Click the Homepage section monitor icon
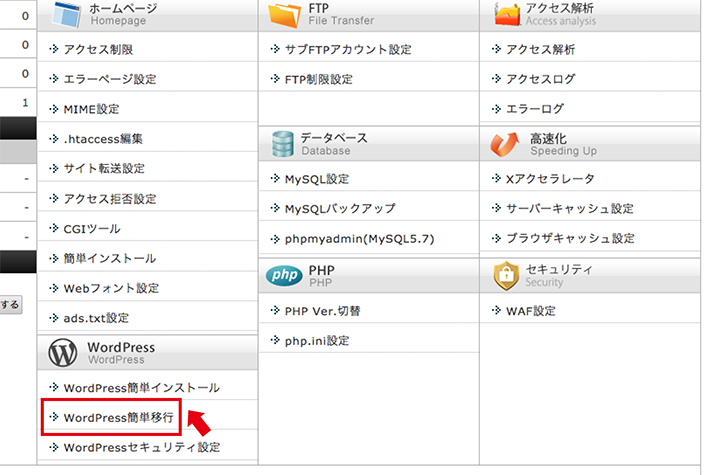The image size is (720, 475). pos(66,14)
